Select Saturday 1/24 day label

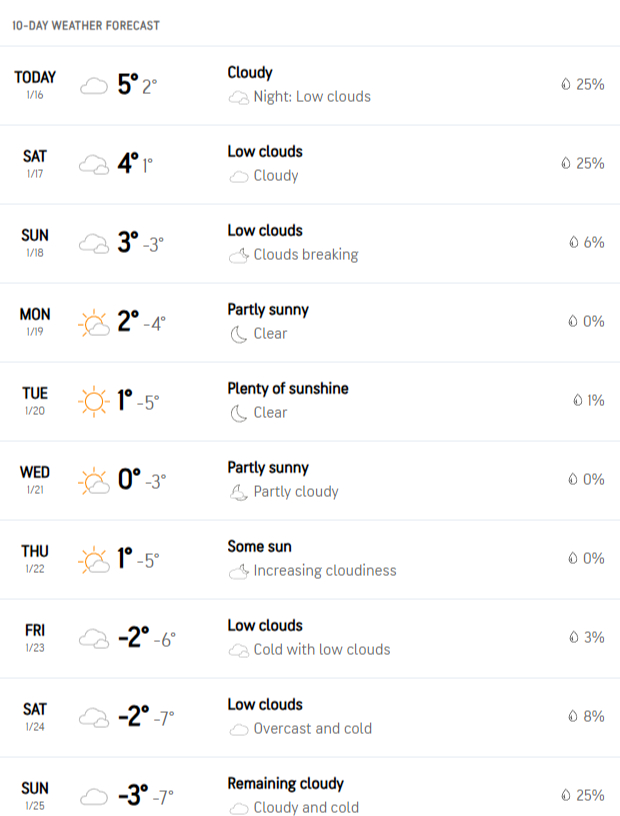tap(35, 709)
